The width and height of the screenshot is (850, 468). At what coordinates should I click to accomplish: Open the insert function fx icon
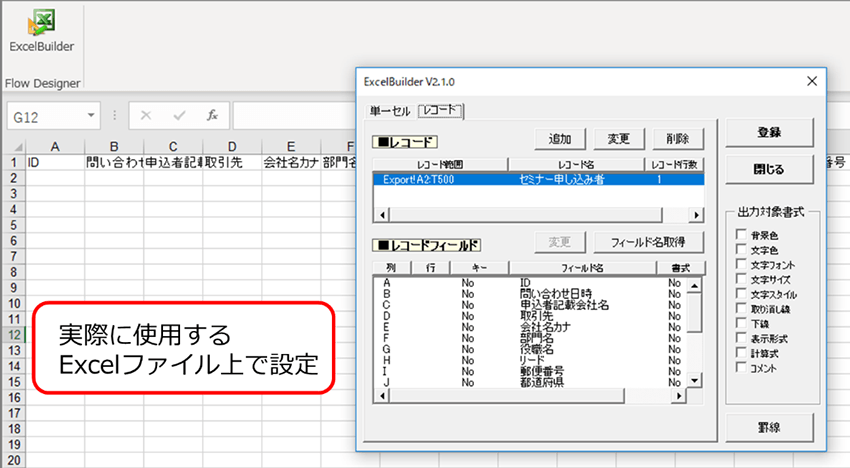point(212,115)
